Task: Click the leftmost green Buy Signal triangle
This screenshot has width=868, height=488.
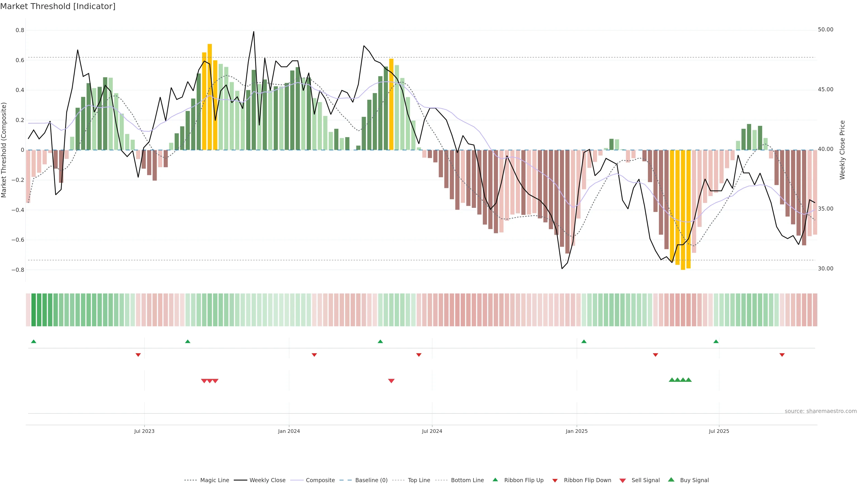Action: click(672, 380)
